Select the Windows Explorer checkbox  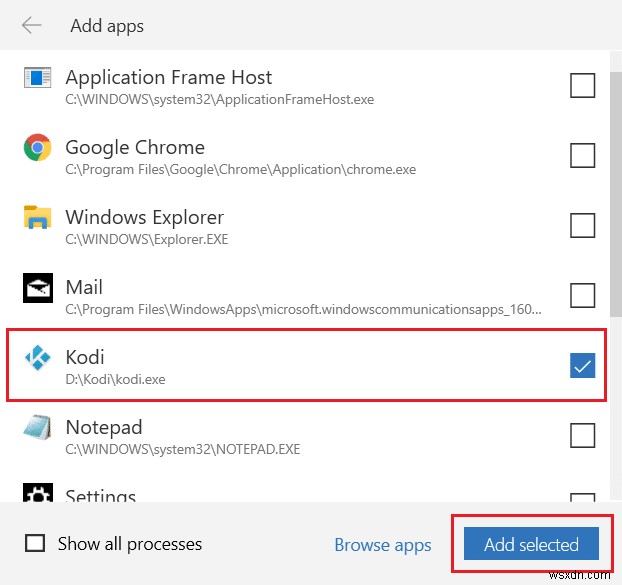582,226
